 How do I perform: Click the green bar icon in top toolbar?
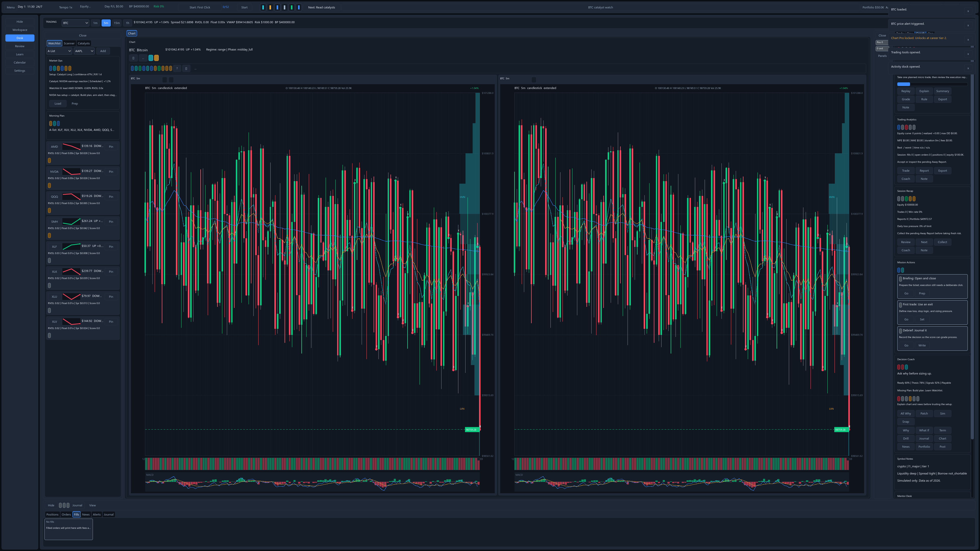[x=292, y=7]
